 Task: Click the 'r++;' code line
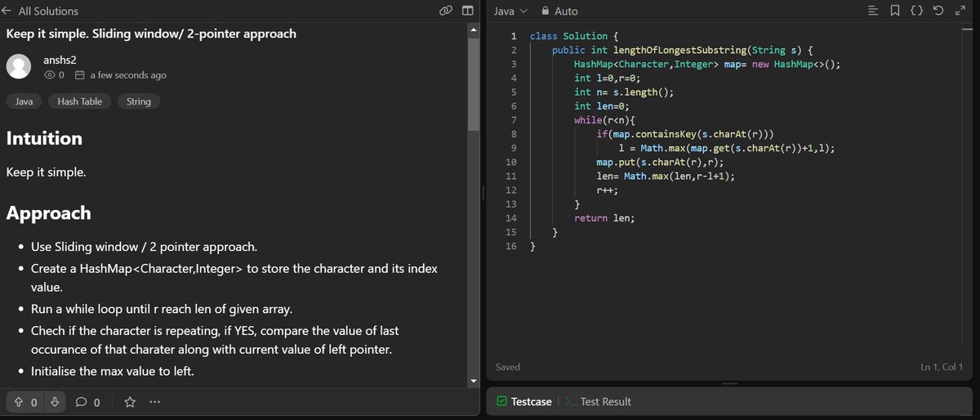[x=607, y=190]
